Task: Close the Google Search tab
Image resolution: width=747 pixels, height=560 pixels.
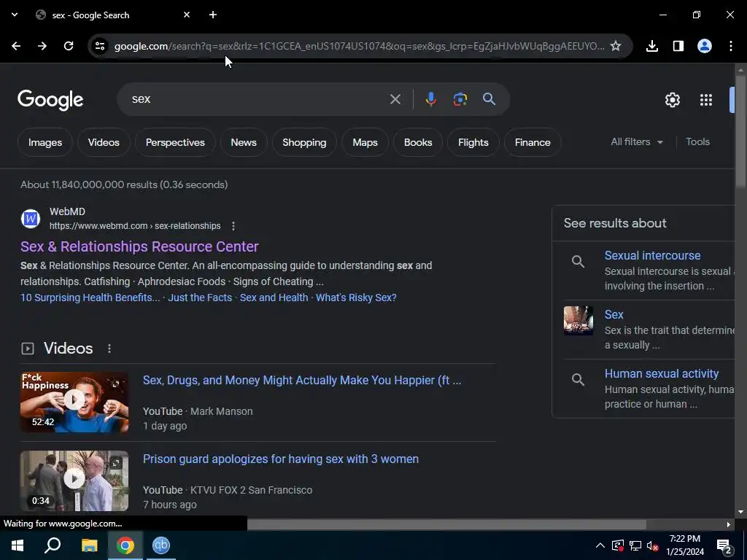Action: tap(187, 15)
